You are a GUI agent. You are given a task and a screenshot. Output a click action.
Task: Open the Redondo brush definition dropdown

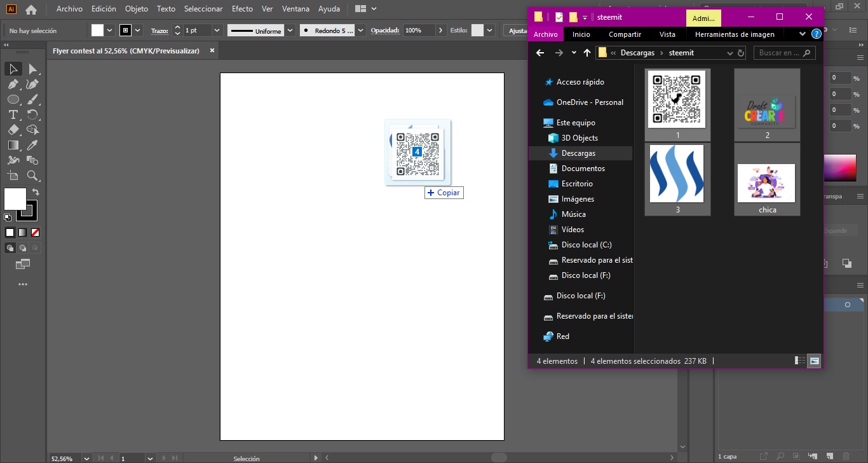[x=361, y=31]
